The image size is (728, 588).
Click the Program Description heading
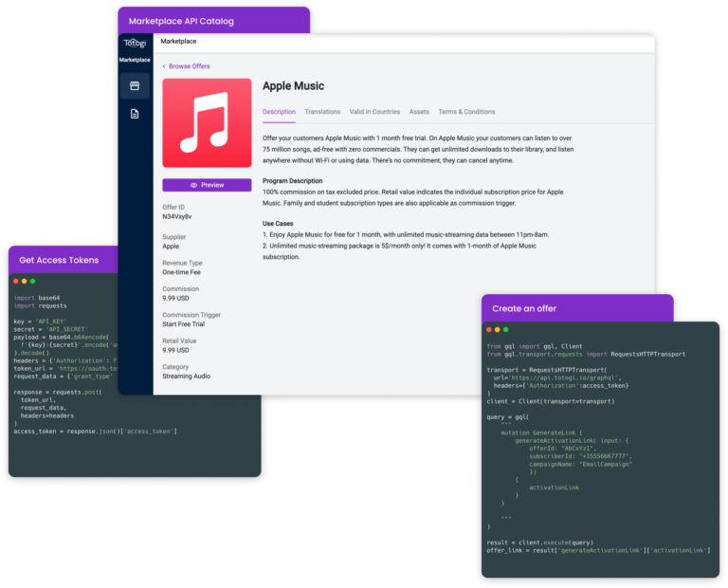point(293,181)
